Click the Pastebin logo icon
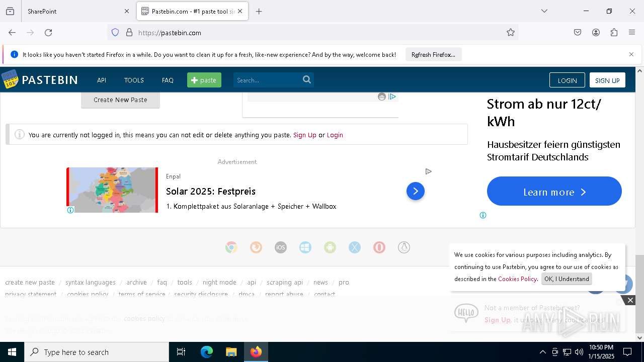The image size is (644, 362). [x=10, y=79]
